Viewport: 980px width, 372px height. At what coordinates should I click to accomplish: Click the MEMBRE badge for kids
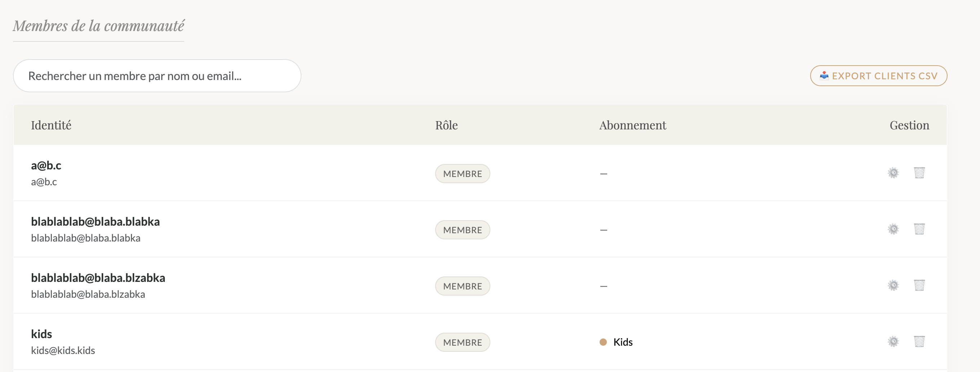tap(462, 343)
